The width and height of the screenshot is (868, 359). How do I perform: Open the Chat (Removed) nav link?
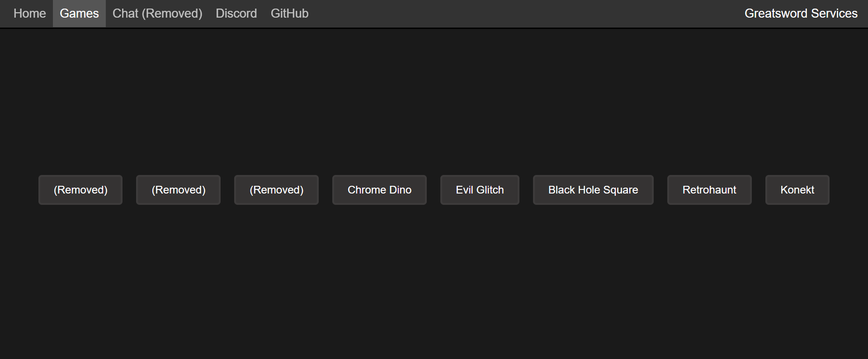tap(157, 14)
